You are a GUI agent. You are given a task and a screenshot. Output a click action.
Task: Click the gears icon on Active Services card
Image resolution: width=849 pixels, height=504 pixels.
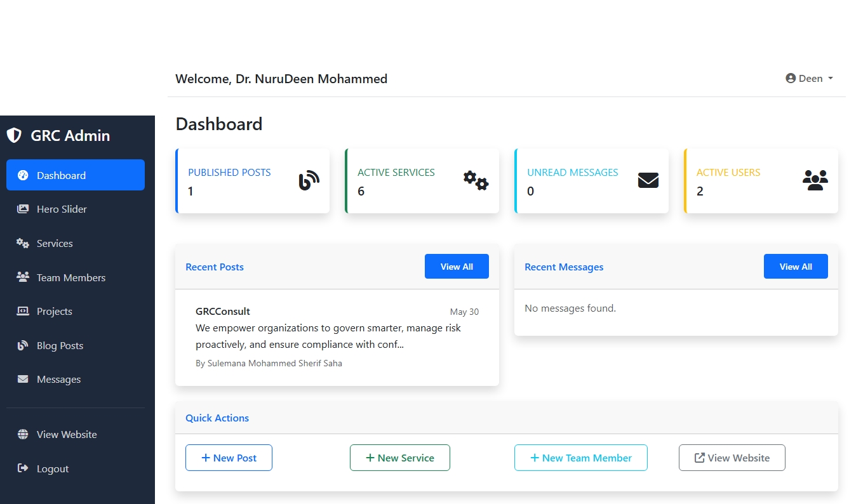(x=476, y=181)
